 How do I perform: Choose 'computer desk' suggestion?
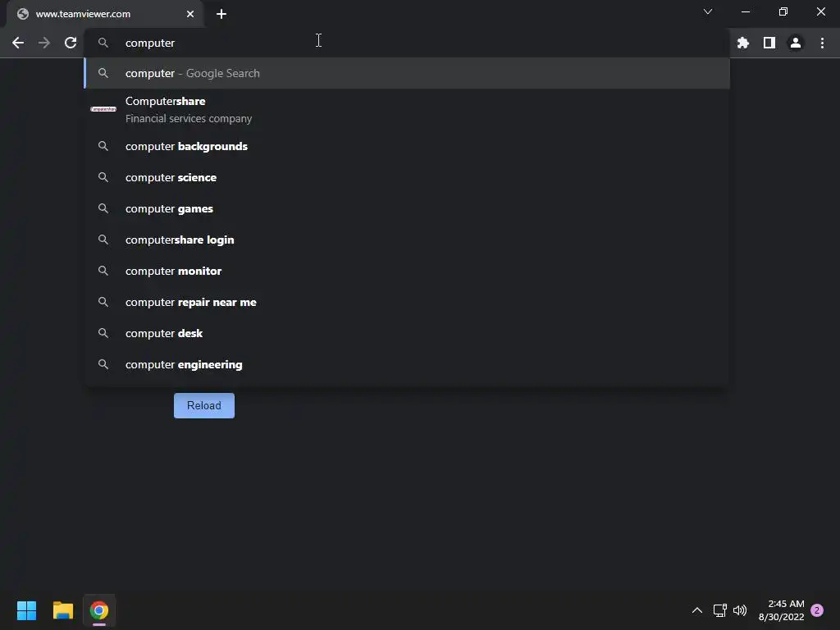407,333
